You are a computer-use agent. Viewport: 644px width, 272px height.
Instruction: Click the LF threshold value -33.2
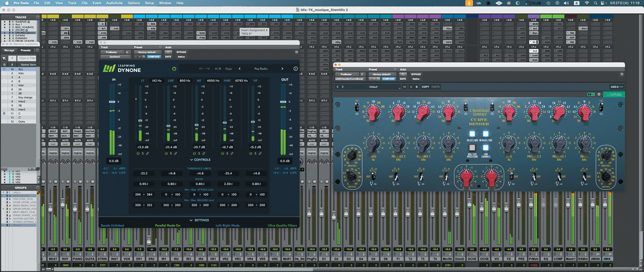[x=144, y=174]
